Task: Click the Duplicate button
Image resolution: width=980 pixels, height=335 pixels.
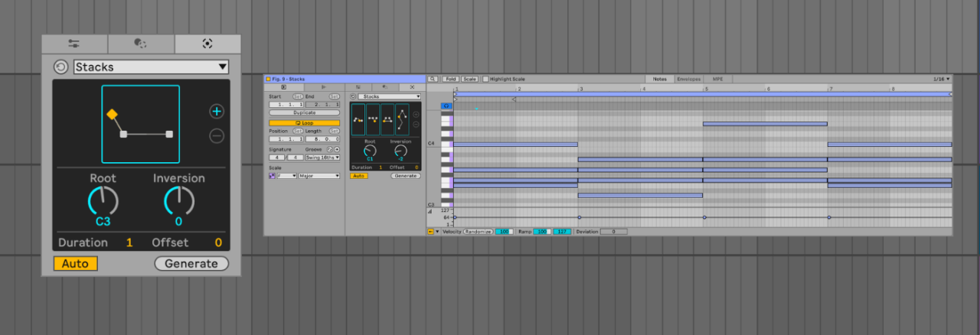Action: [x=304, y=112]
